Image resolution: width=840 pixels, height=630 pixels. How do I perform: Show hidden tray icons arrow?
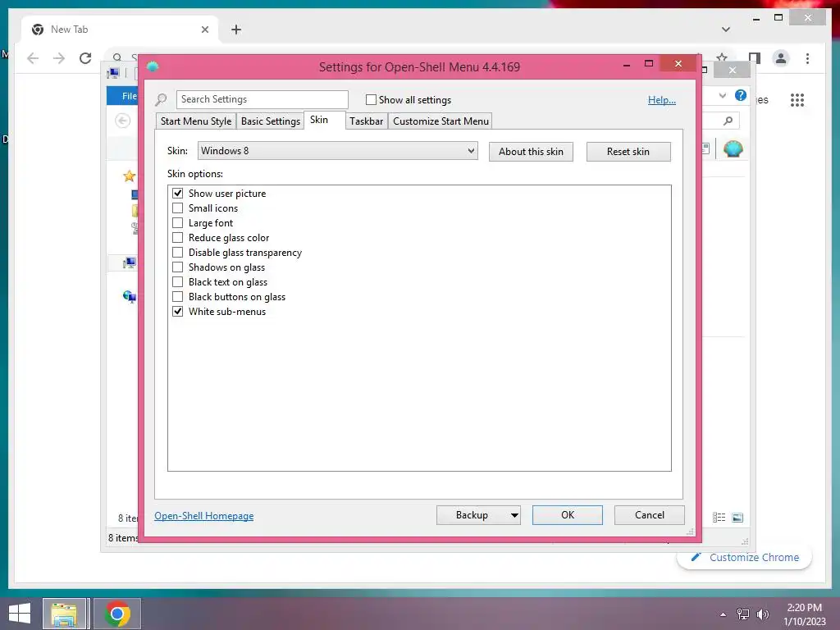click(724, 614)
